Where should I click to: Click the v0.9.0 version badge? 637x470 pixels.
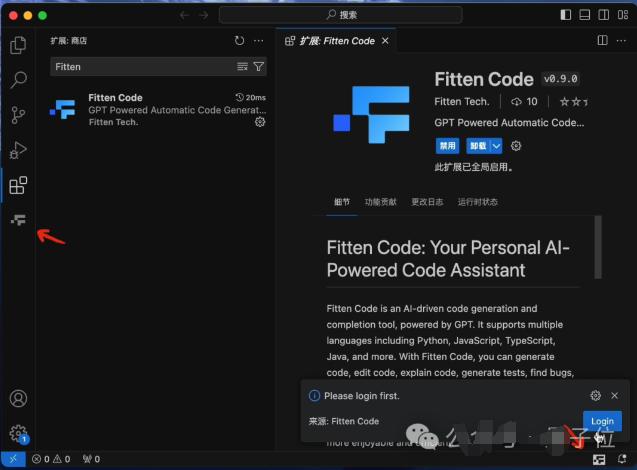pos(561,79)
